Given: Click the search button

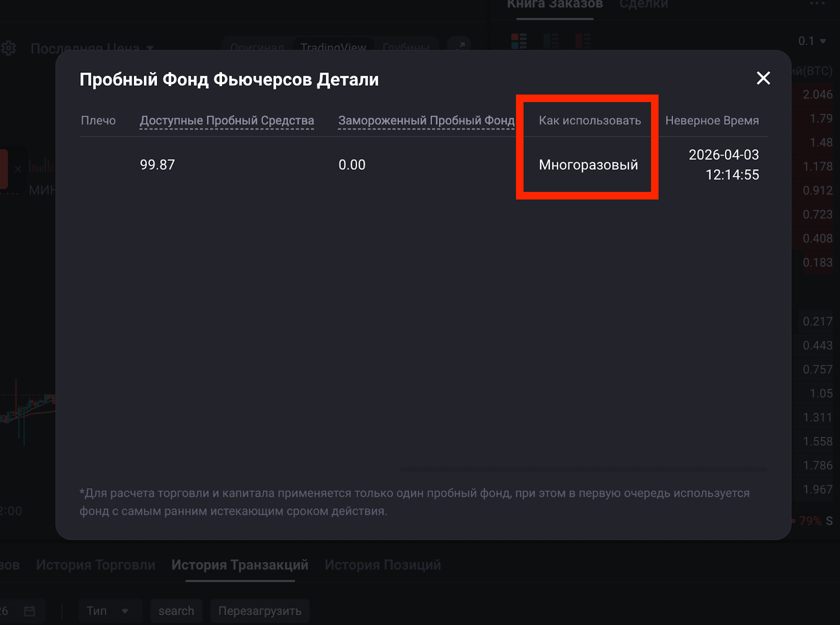Looking at the screenshot, I should coord(176,611).
